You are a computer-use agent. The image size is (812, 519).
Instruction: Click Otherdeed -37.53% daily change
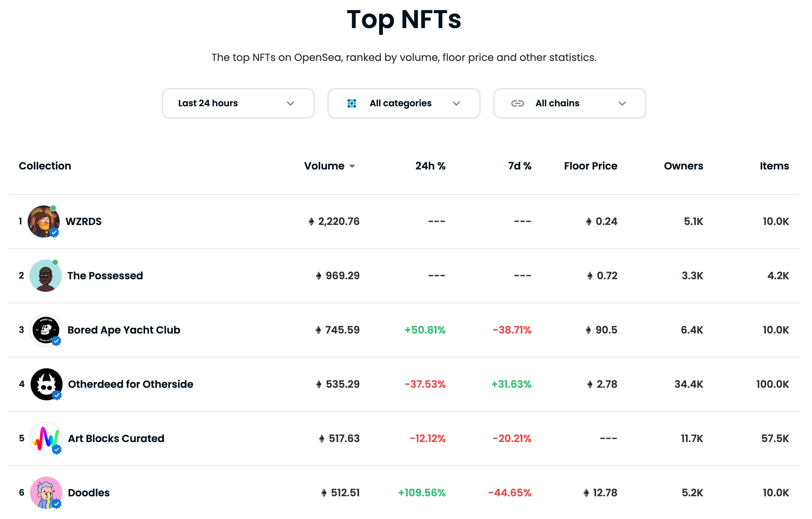[425, 384]
